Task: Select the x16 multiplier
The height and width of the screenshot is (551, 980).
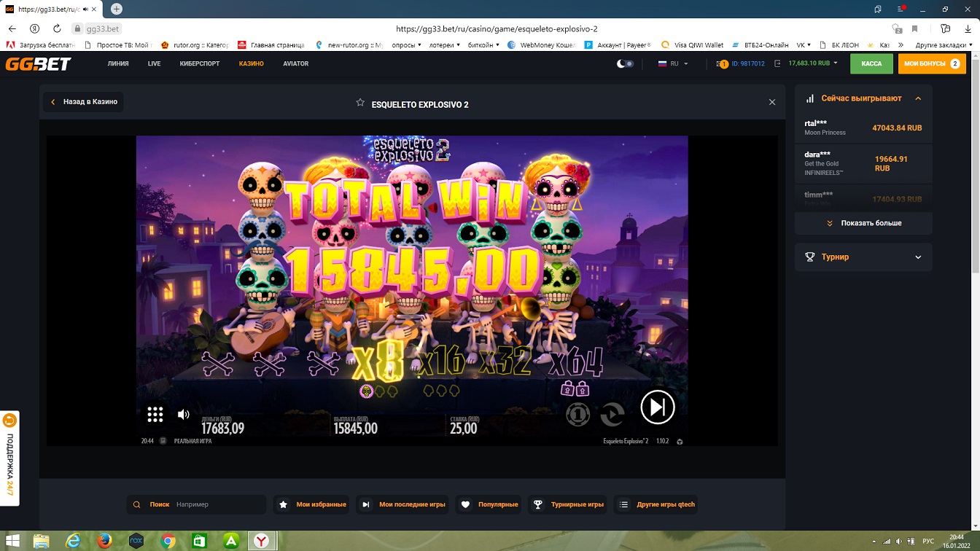Action: (x=441, y=361)
